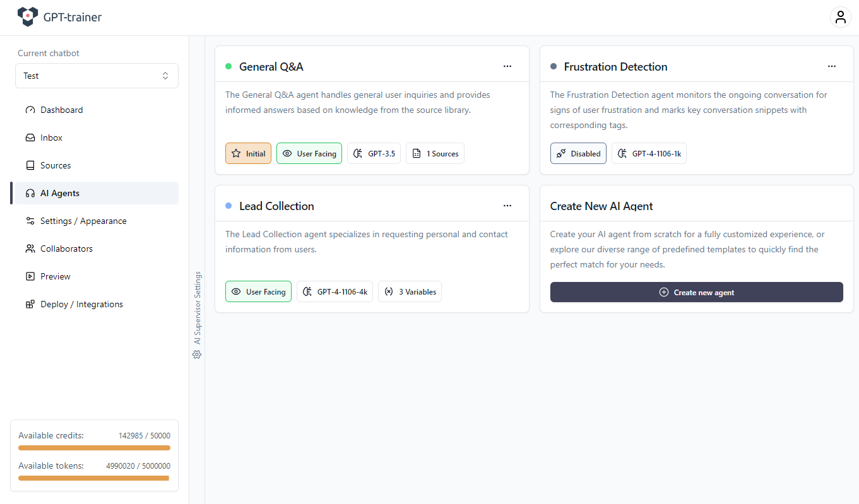The height and width of the screenshot is (504, 859).
Task: Open the Current chatbot Test dropdown
Action: point(97,76)
